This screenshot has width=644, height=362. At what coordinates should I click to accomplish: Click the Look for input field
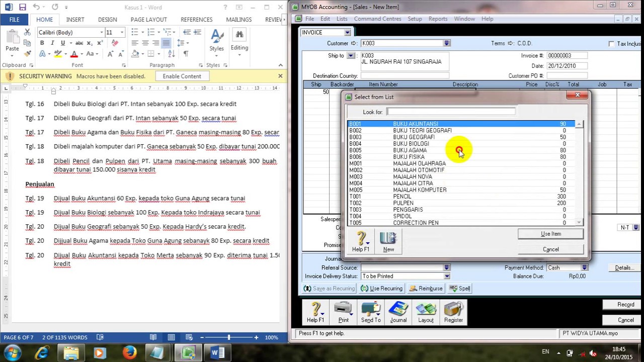[x=451, y=112]
